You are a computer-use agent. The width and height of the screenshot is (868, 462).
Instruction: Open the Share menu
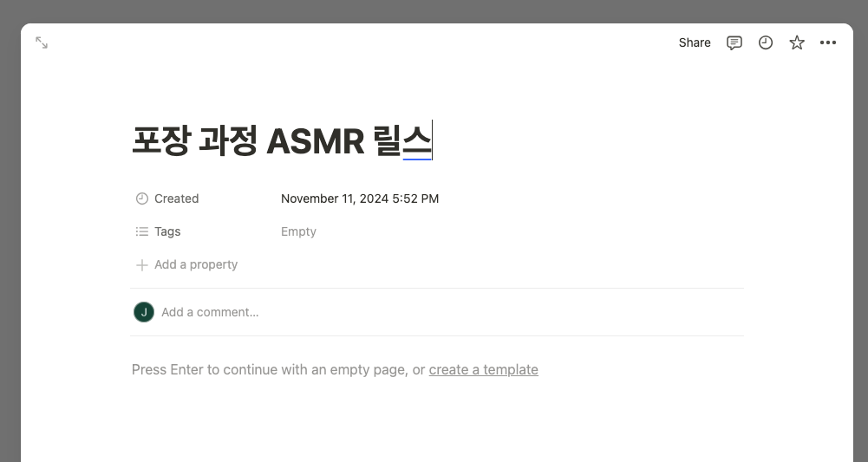tap(695, 42)
